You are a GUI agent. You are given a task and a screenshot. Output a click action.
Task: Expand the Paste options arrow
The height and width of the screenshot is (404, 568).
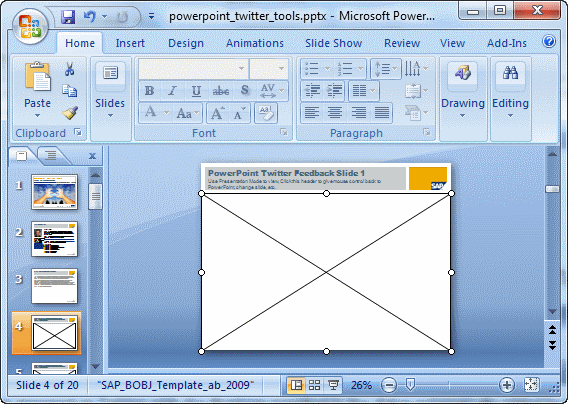(37, 116)
